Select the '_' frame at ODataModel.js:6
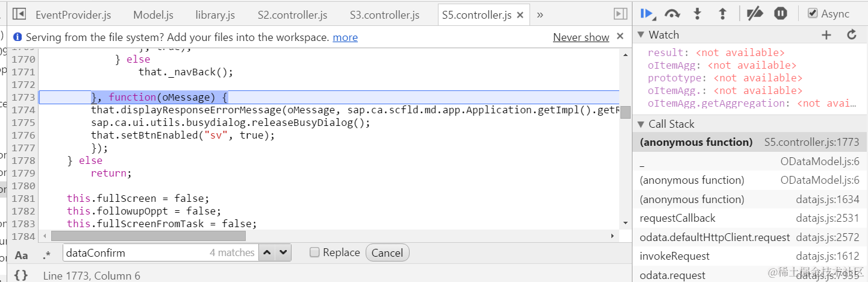Viewport: 868px width, 282px height. (x=750, y=161)
